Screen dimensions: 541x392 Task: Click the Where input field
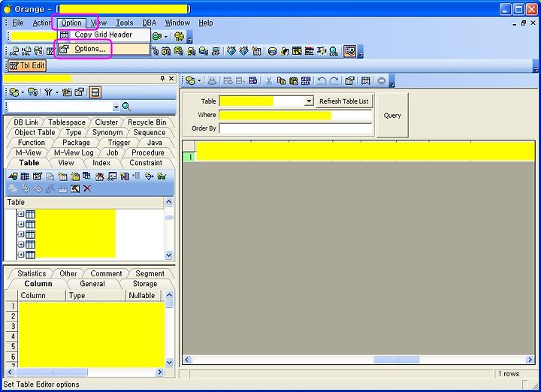tap(295, 115)
